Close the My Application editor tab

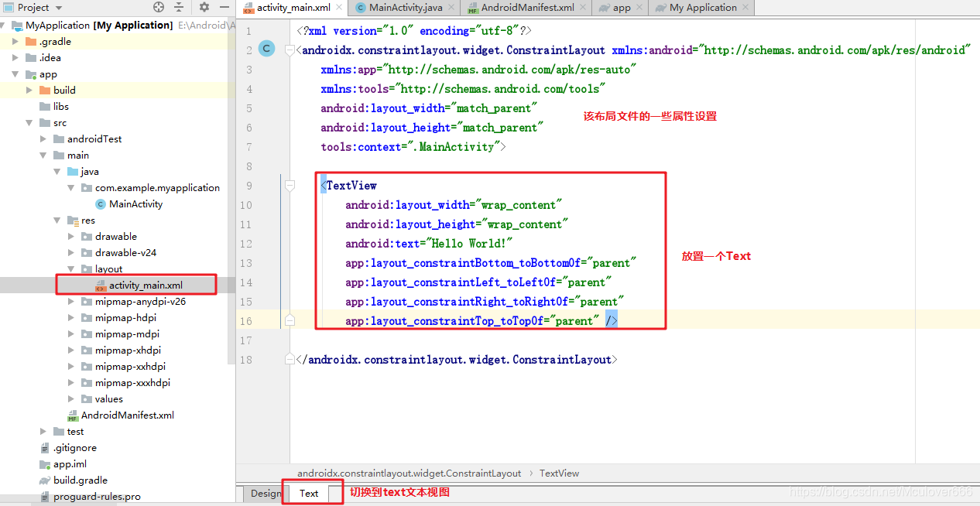click(746, 8)
